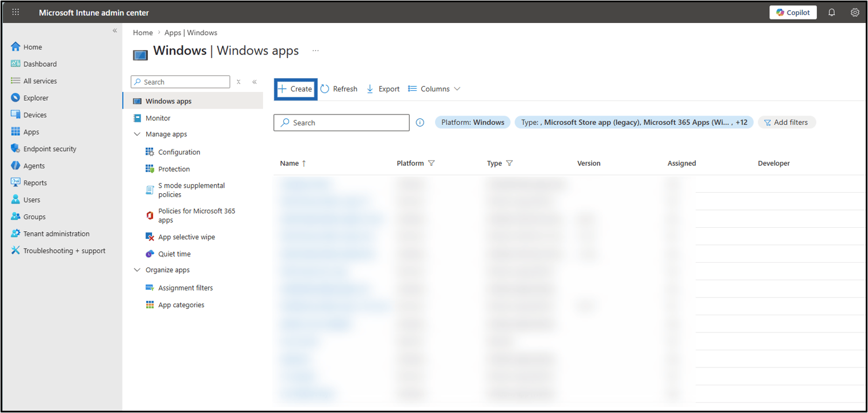
Task: Click the App categories icon
Action: point(150,305)
